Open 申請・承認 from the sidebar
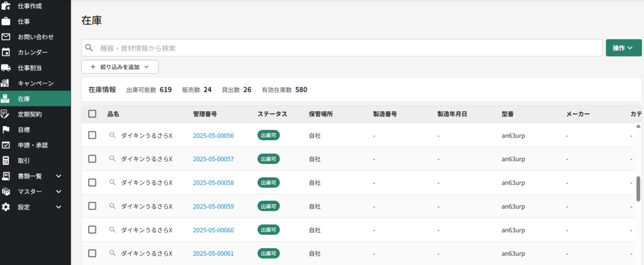The width and height of the screenshot is (644, 265). 32,145
